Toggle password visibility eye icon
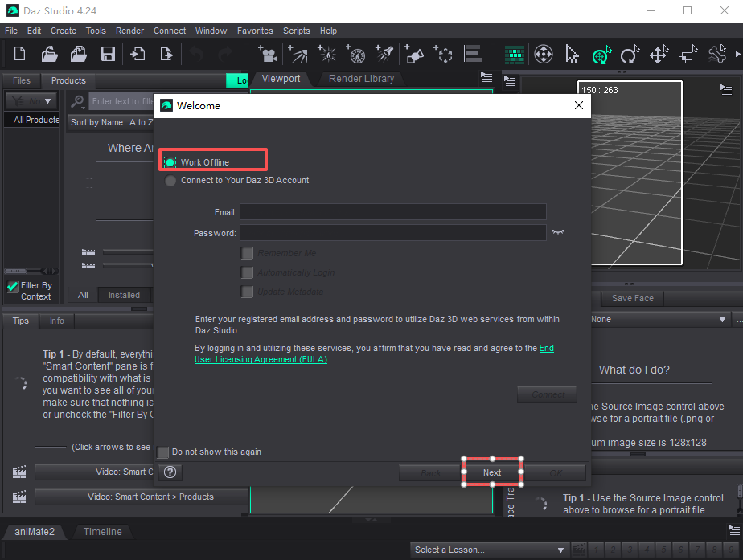This screenshot has height=560, width=743. pyautogui.click(x=558, y=232)
